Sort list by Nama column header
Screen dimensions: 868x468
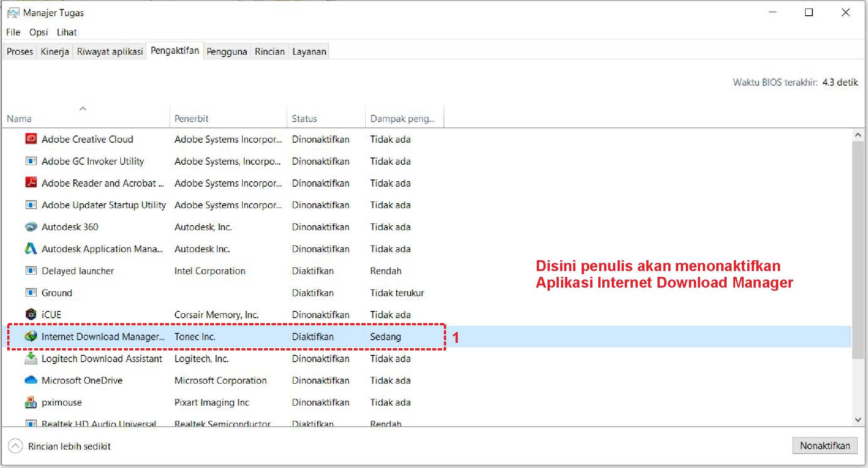point(19,118)
